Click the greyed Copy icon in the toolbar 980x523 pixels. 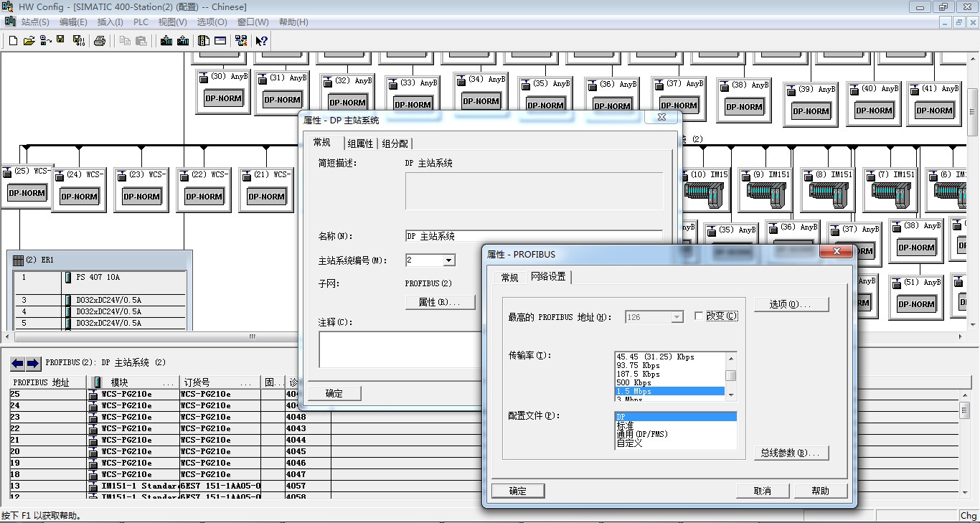point(125,41)
